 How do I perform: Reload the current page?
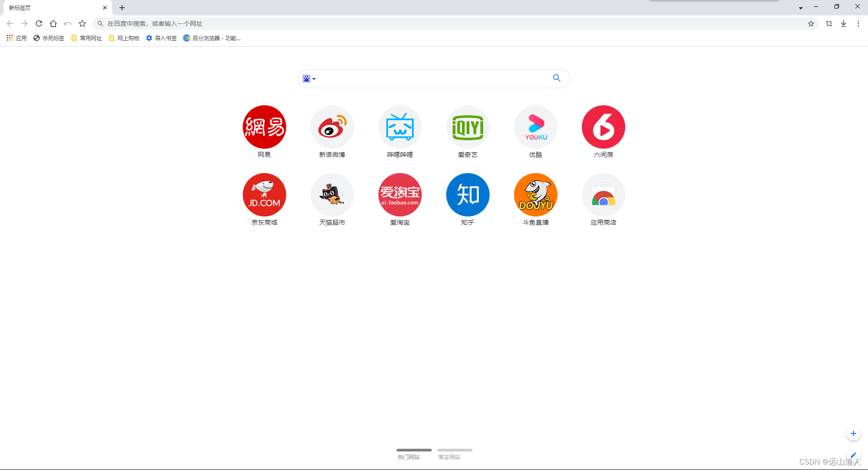pos(39,23)
